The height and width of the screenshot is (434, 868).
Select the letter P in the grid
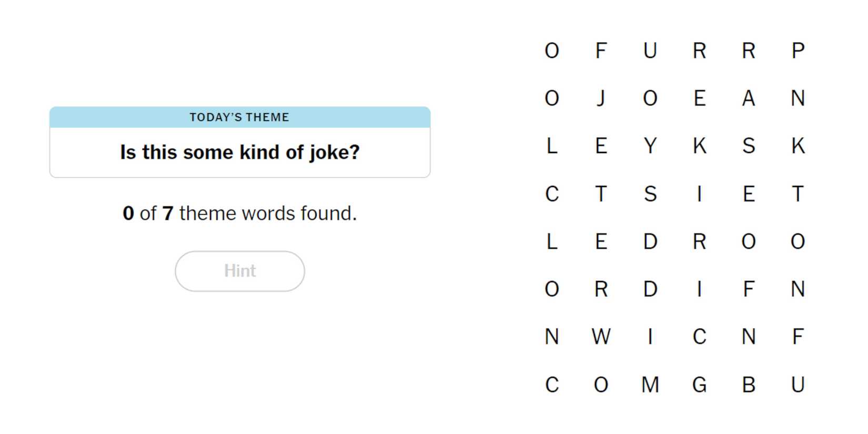798,51
